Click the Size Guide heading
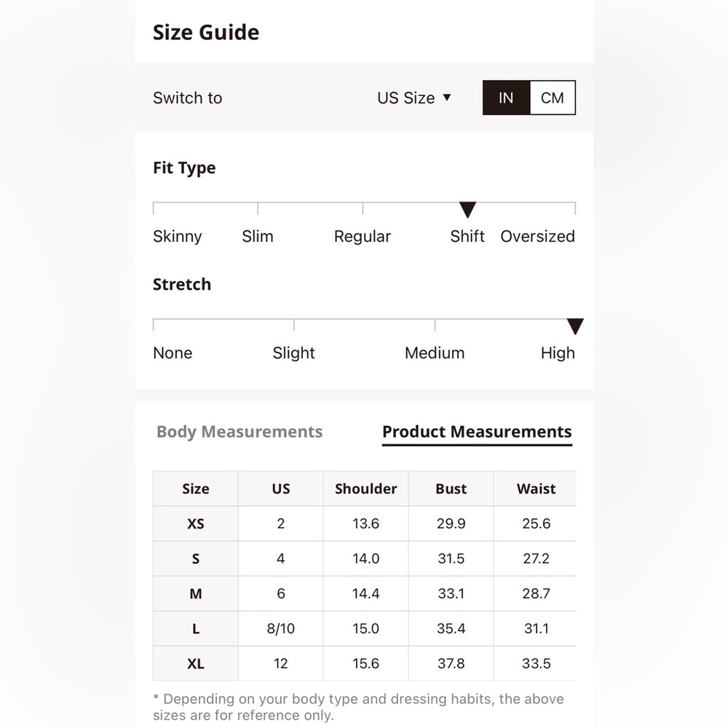The width and height of the screenshot is (728, 728). tap(206, 33)
